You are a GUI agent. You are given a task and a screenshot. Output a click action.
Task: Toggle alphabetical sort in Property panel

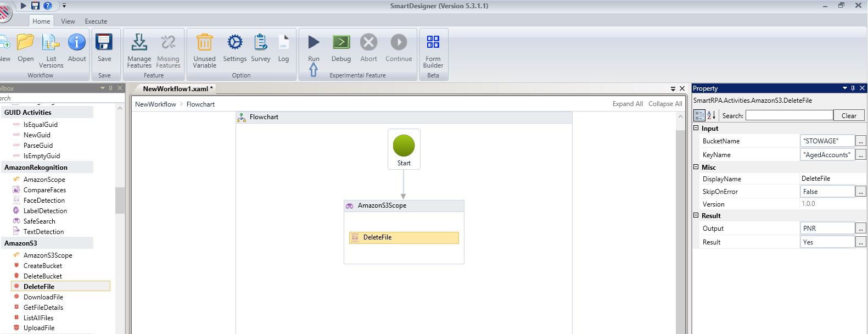pos(712,115)
